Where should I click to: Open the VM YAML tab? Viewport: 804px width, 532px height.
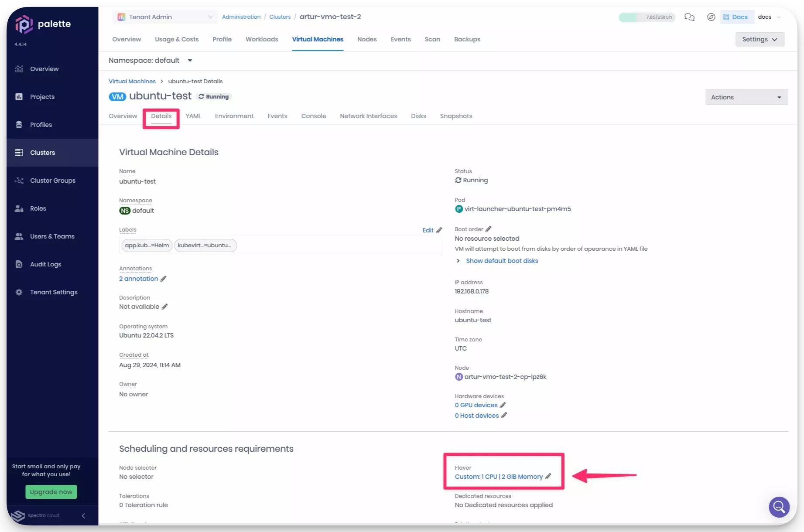(193, 116)
